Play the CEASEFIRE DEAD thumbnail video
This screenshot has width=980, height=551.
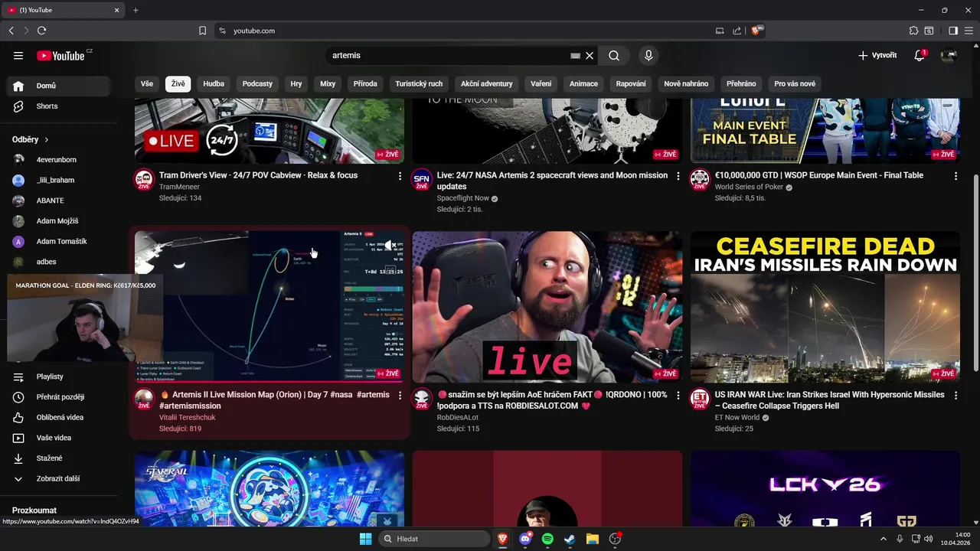tap(825, 307)
